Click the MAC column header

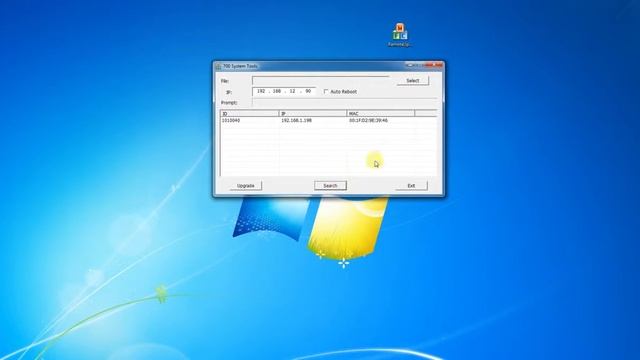[381, 113]
